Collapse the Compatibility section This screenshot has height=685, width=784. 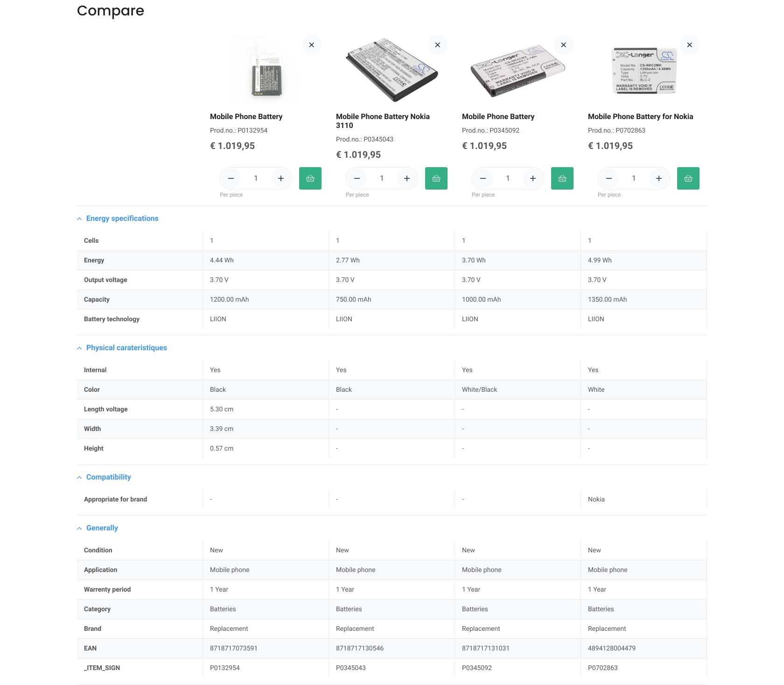(108, 477)
